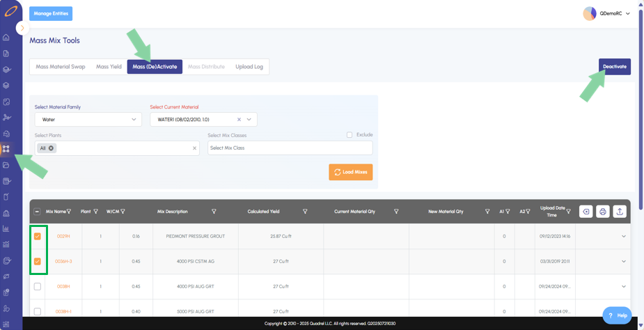Screen dimensions: 644x330
Task: Uncheck the checkbox for mix 0029H
Action: tap(38, 236)
